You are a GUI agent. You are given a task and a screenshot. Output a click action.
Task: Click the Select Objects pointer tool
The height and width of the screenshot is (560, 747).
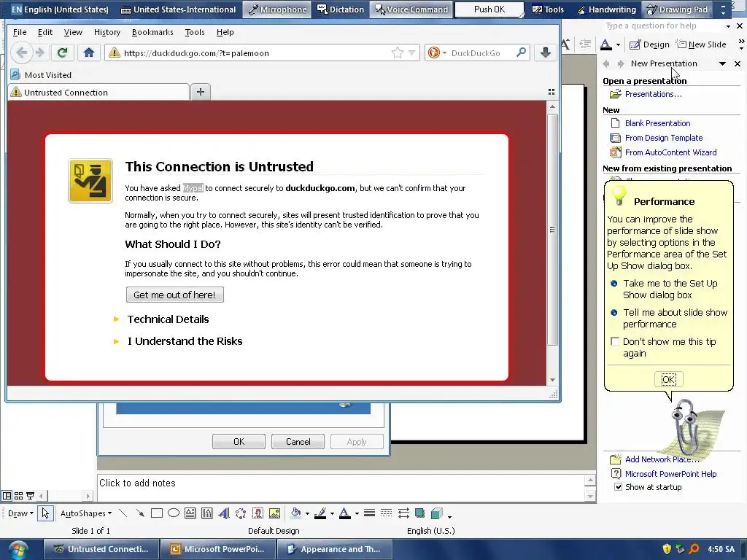pos(45,513)
